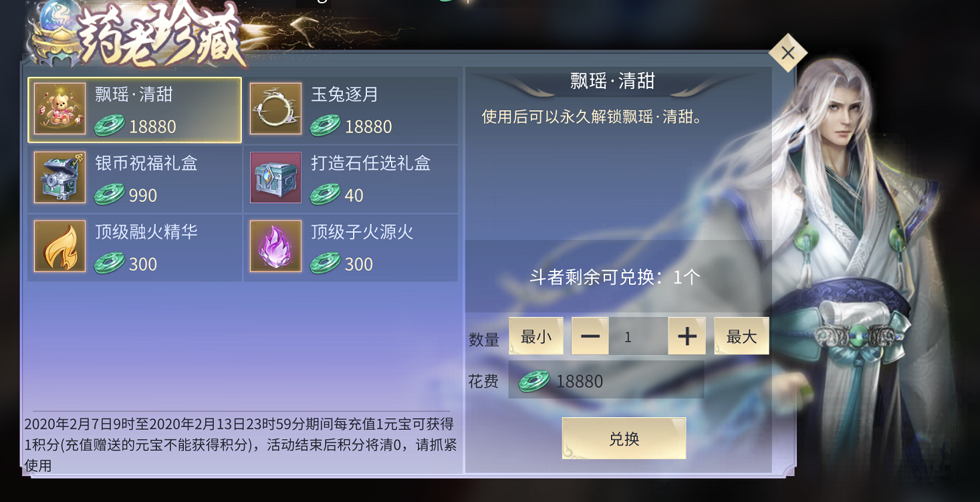
Task: Click the 18880 cost display field
Action: [606, 380]
